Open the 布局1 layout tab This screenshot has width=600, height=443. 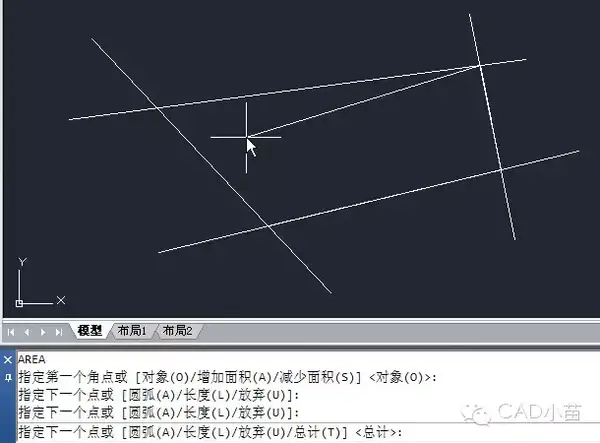click(132, 331)
